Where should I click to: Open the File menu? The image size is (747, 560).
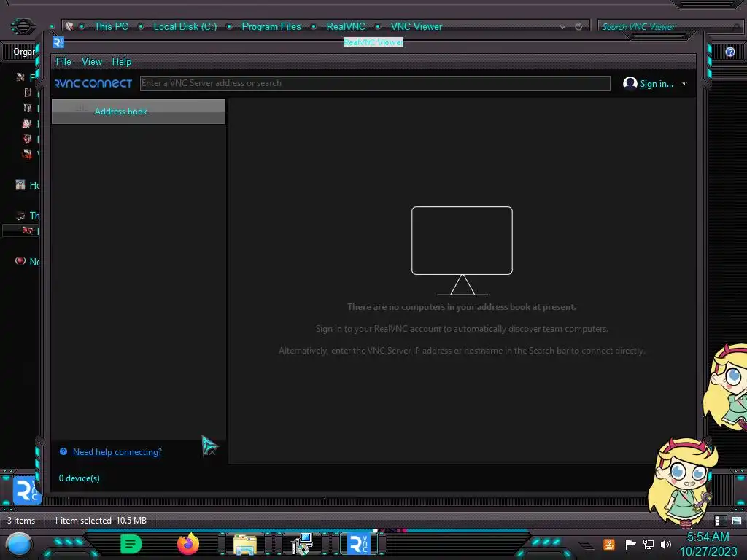click(x=63, y=61)
